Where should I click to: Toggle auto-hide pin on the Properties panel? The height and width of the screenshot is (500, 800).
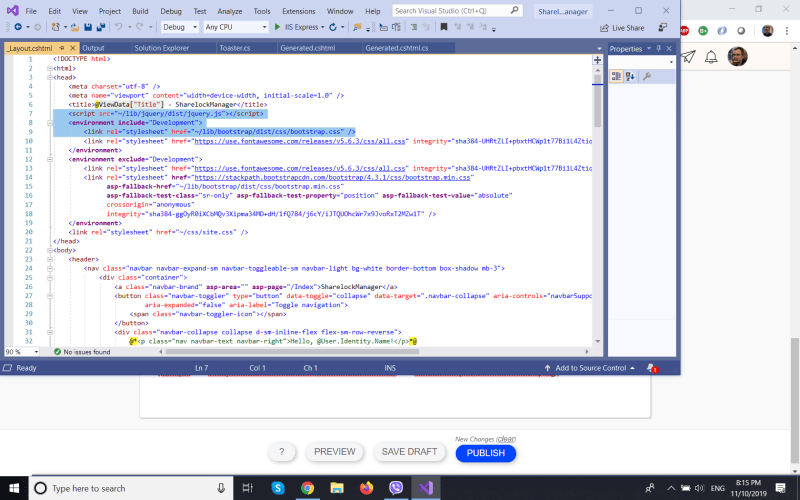coord(659,48)
